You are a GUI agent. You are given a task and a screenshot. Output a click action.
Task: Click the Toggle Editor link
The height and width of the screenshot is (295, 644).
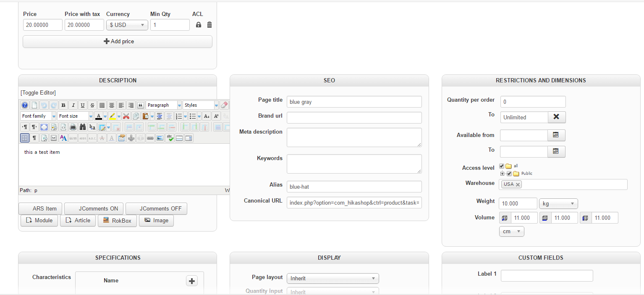[38, 92]
